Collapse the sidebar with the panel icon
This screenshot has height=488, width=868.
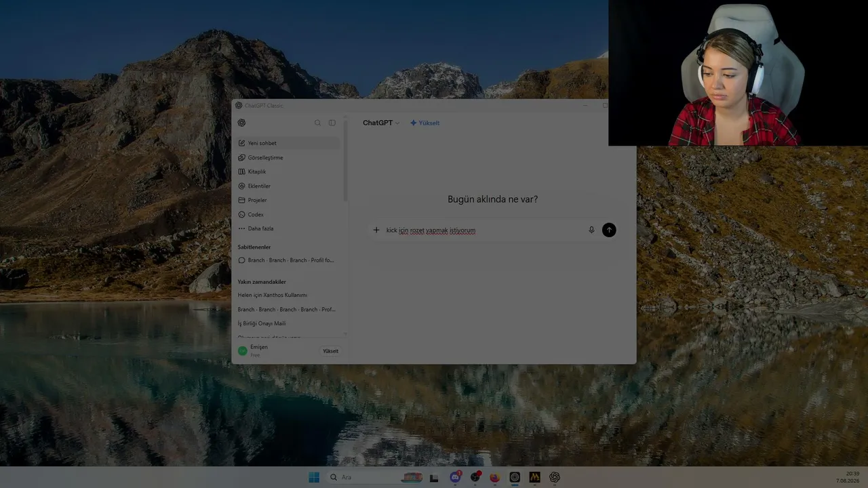[x=332, y=123]
